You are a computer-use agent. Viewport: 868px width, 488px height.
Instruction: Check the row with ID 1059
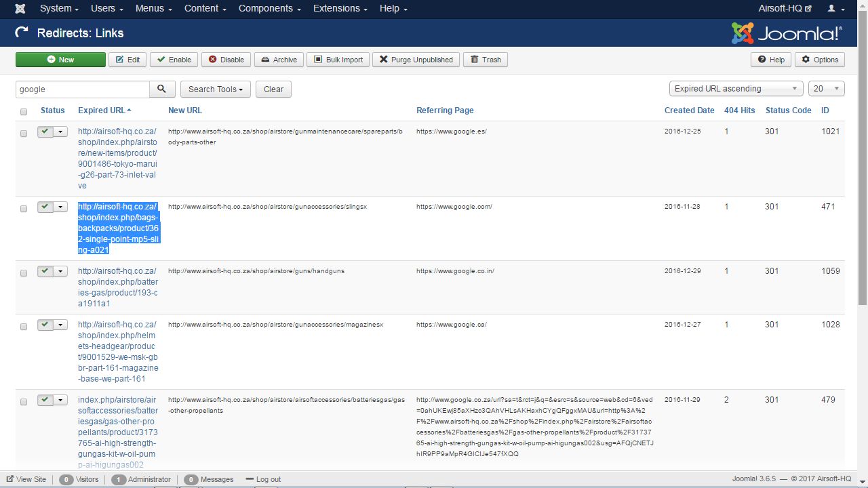tap(24, 273)
